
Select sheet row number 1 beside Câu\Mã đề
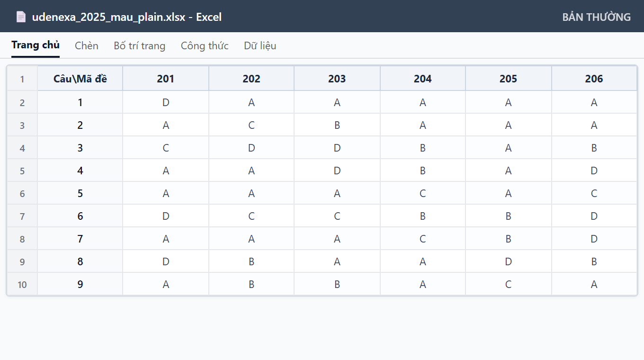22,79
